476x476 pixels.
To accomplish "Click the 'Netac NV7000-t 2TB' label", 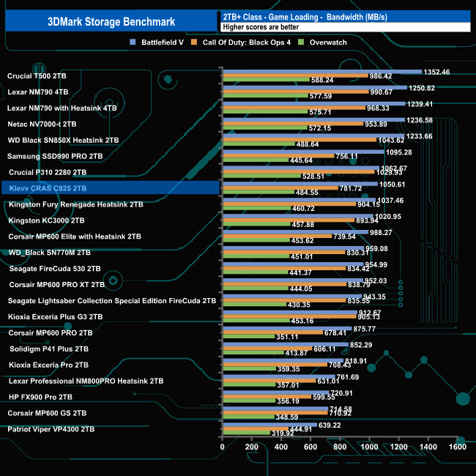I will [42, 124].
